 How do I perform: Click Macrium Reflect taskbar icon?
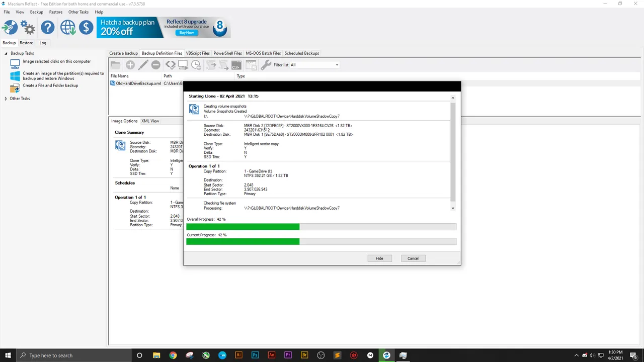tap(386, 355)
